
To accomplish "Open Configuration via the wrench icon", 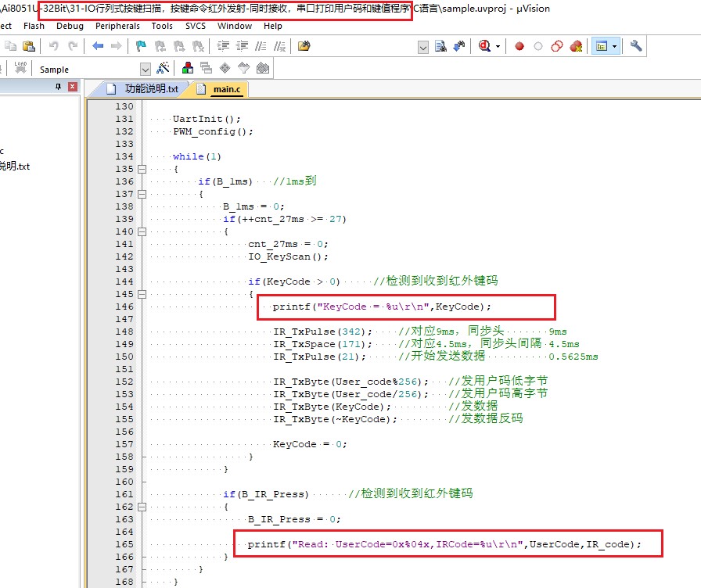I will click(636, 47).
